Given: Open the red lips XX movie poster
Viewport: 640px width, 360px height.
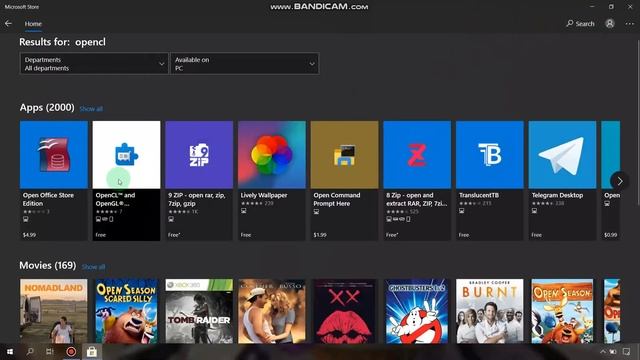Looking at the screenshot, I should [344, 311].
